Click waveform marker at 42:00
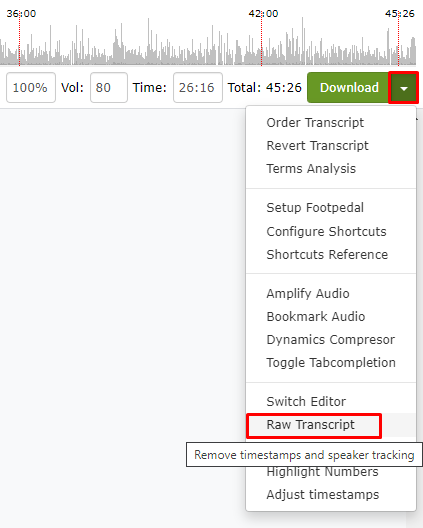 [261, 38]
